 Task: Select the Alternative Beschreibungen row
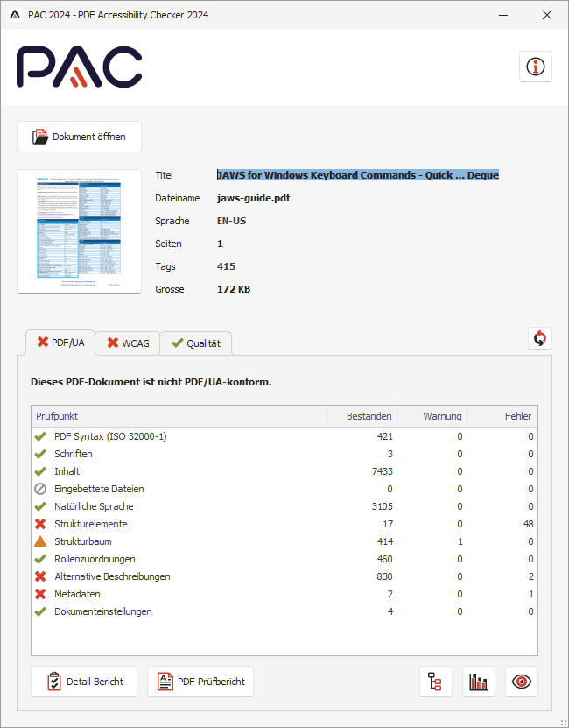pyautogui.click(x=112, y=576)
